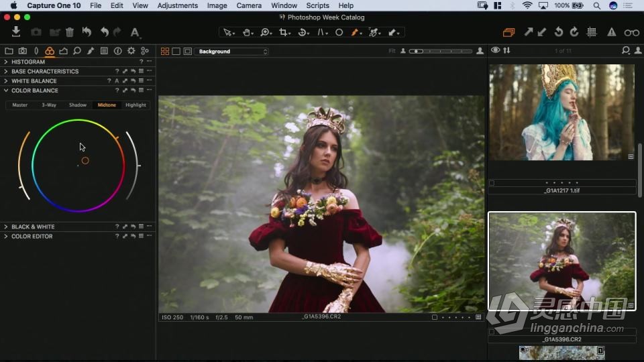Open Color Balance presets list icon
Viewport: 644px width, 362px height.
(x=141, y=90)
